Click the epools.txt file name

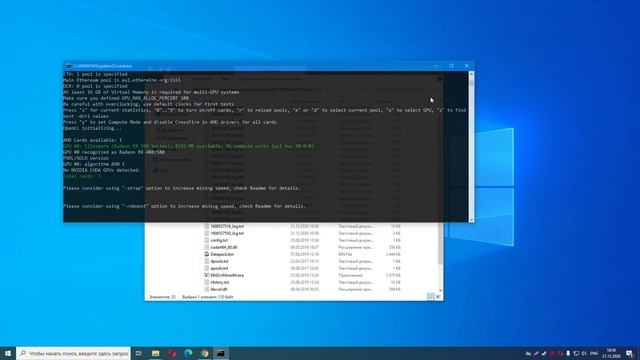[219, 268]
